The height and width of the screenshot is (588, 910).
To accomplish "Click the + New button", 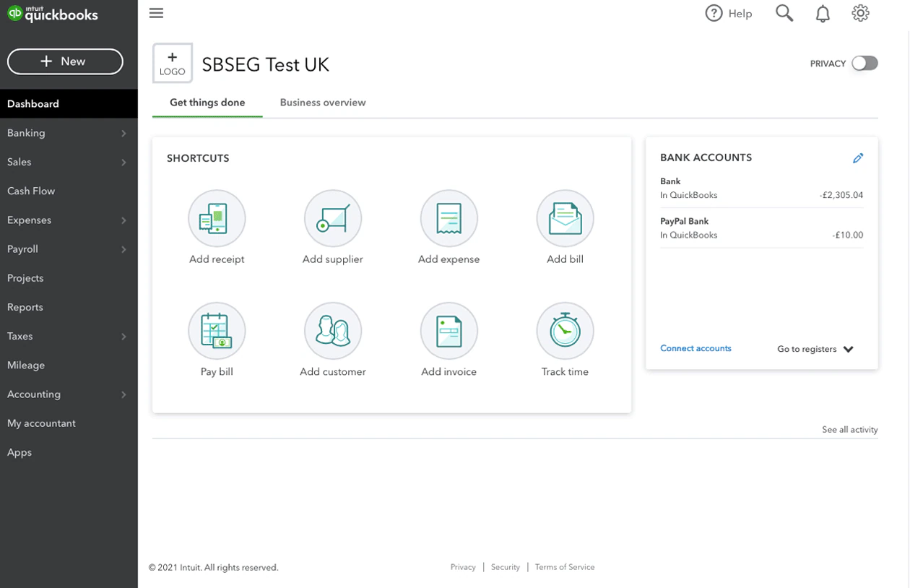I will pyautogui.click(x=65, y=61).
